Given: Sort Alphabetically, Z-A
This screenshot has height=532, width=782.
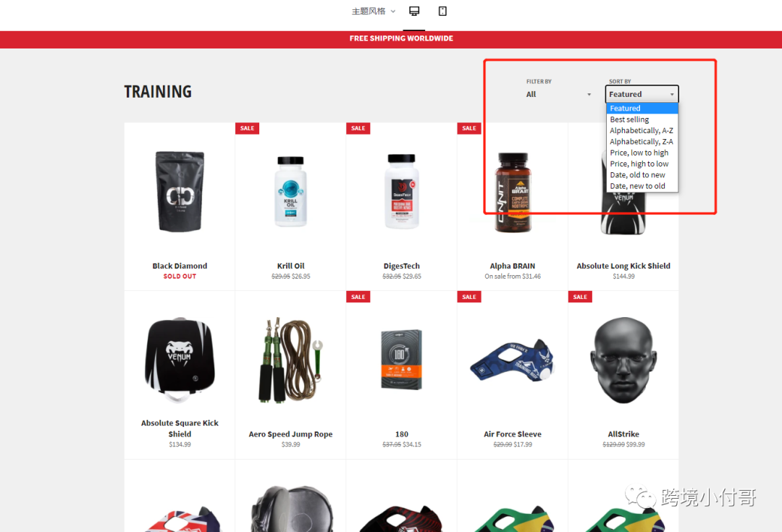Looking at the screenshot, I should point(642,142).
